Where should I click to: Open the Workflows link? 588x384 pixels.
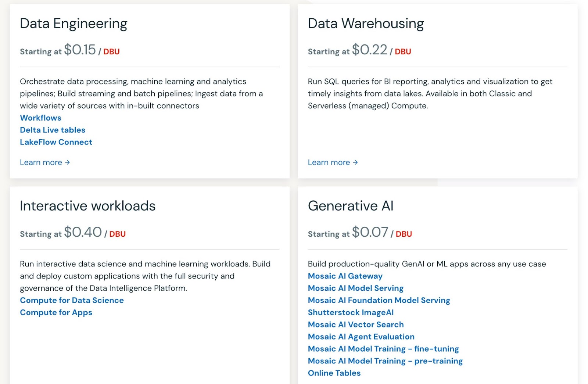click(40, 118)
